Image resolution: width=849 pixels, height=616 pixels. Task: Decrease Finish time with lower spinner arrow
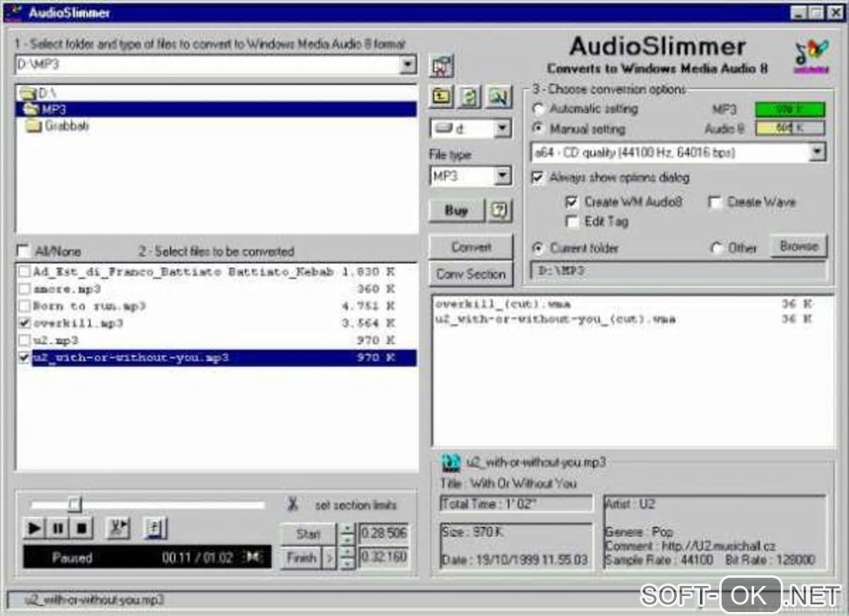click(x=348, y=564)
